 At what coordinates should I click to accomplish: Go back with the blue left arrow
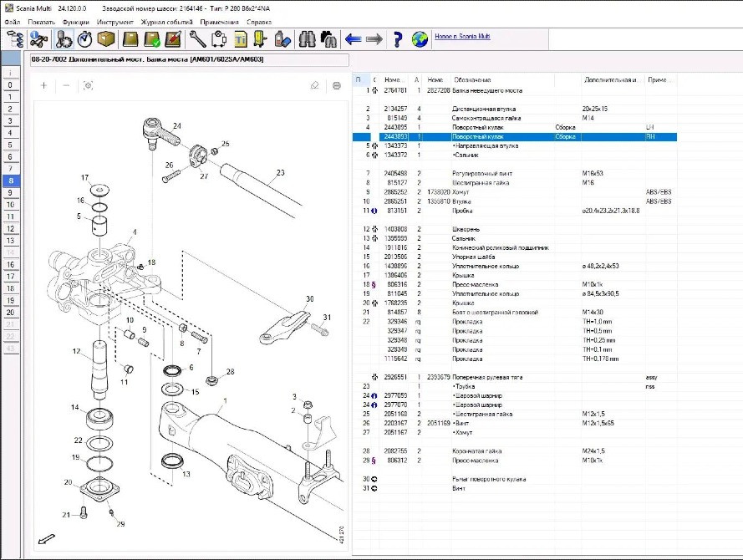pos(353,38)
